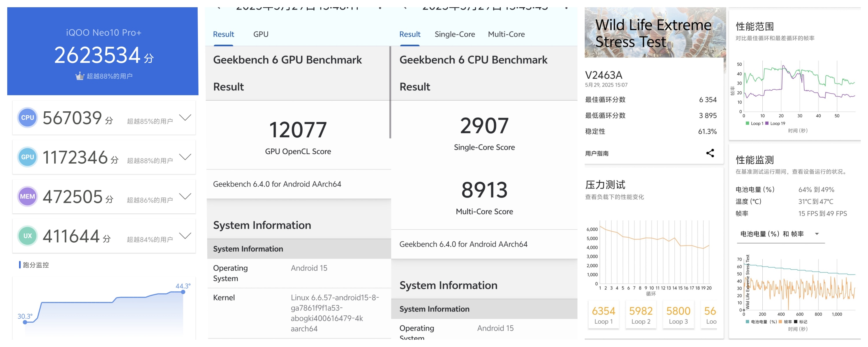Screen dimensions: 868x347
Task: Expand the MEM 472505 score details
Action: click(185, 196)
